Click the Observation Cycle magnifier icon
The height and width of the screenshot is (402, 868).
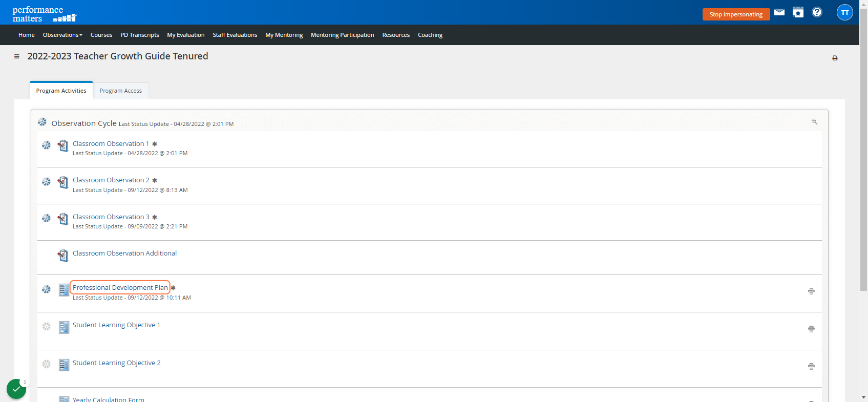(x=814, y=122)
